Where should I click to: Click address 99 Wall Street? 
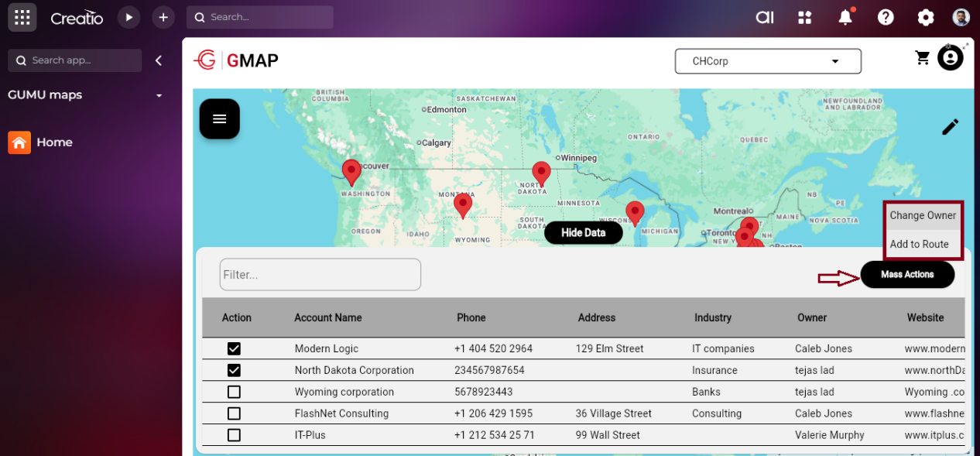pyautogui.click(x=608, y=435)
